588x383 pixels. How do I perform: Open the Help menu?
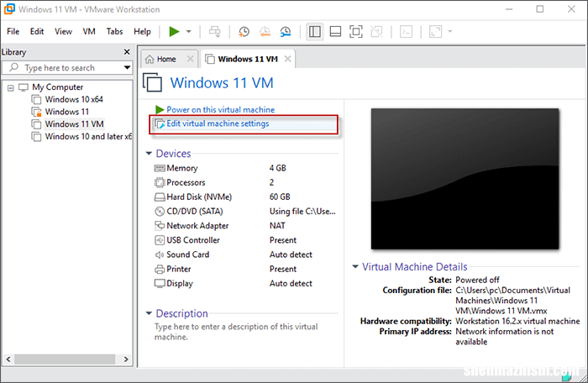click(x=142, y=32)
